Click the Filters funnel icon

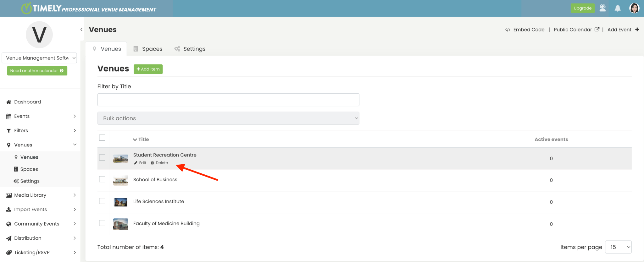tap(8, 131)
